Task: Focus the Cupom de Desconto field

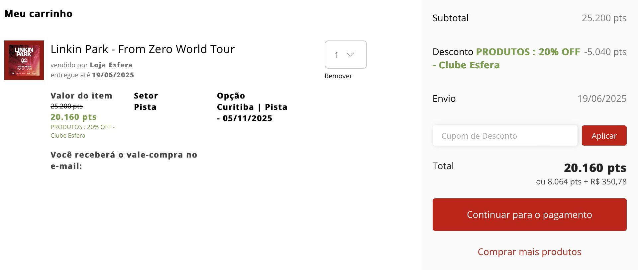Action: [504, 136]
